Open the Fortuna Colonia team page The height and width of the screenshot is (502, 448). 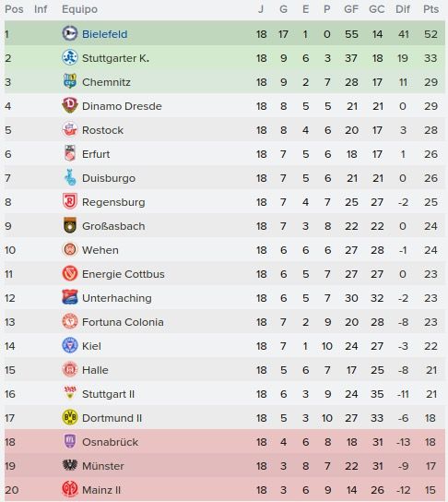point(123,322)
